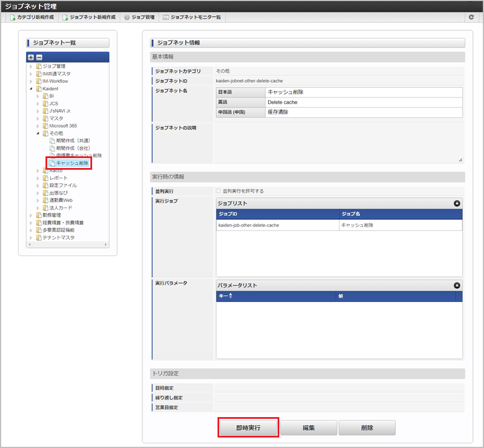Collapse the ジョブリスト panel arrow icon

457,204
